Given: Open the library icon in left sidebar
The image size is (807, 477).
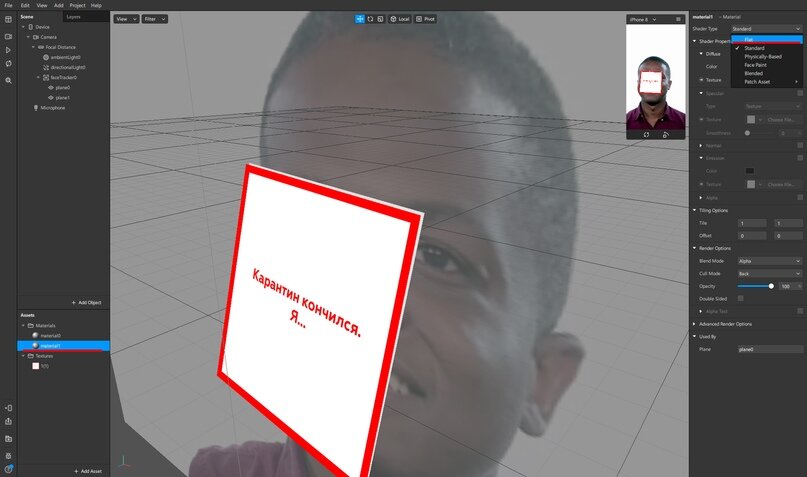Looking at the screenshot, I should point(8,439).
